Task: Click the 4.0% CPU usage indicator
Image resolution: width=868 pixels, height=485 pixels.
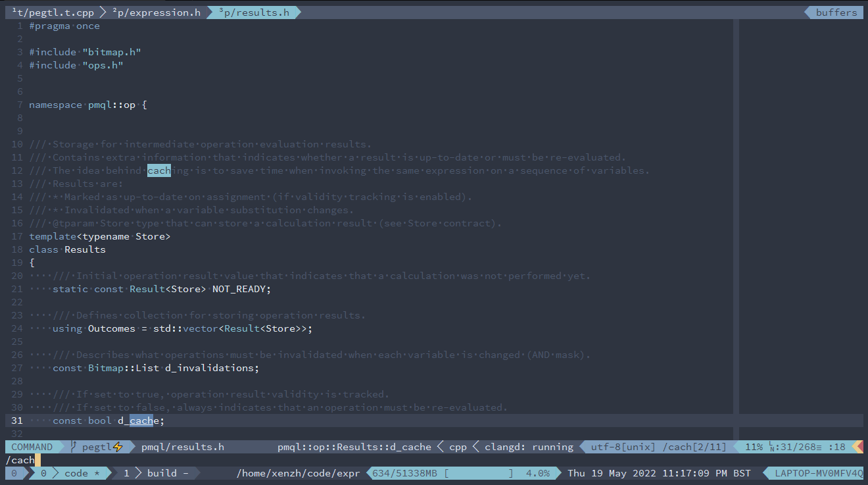Action: click(x=539, y=473)
